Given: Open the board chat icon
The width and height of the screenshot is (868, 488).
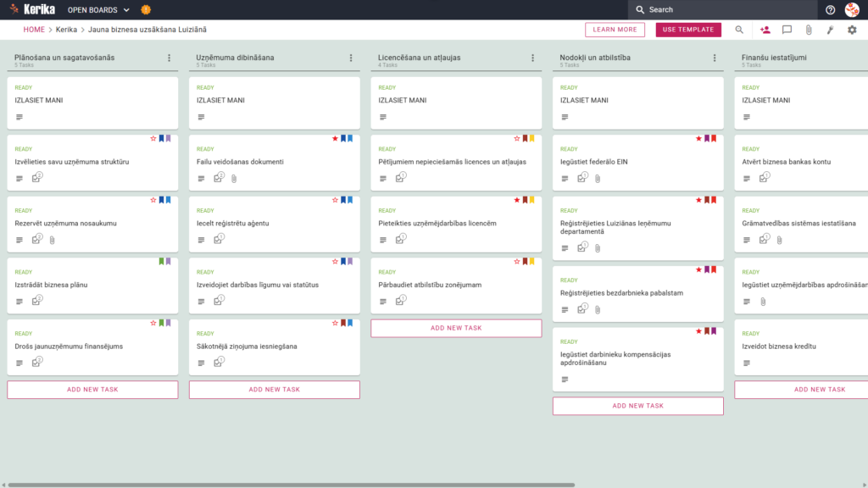Looking at the screenshot, I should [x=787, y=30].
